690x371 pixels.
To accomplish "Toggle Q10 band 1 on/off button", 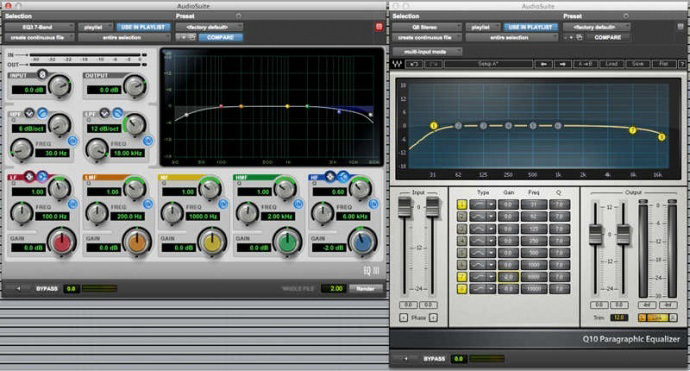I will tap(462, 204).
